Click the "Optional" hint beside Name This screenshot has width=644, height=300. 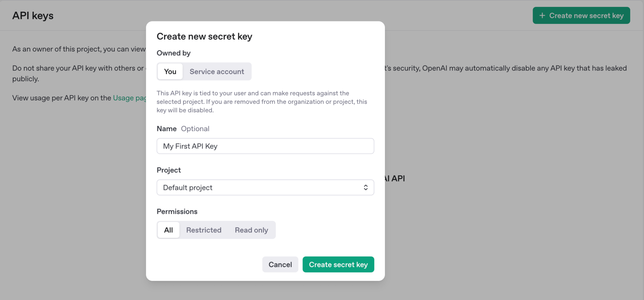[195, 129]
